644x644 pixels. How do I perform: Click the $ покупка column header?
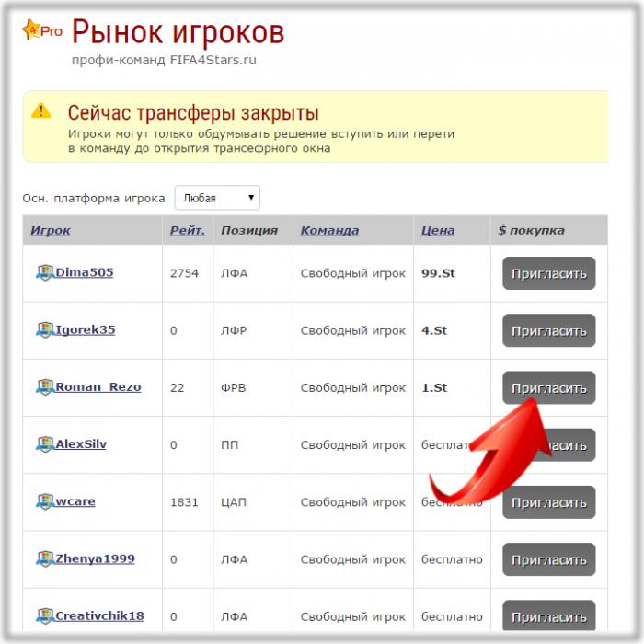pyautogui.click(x=531, y=230)
